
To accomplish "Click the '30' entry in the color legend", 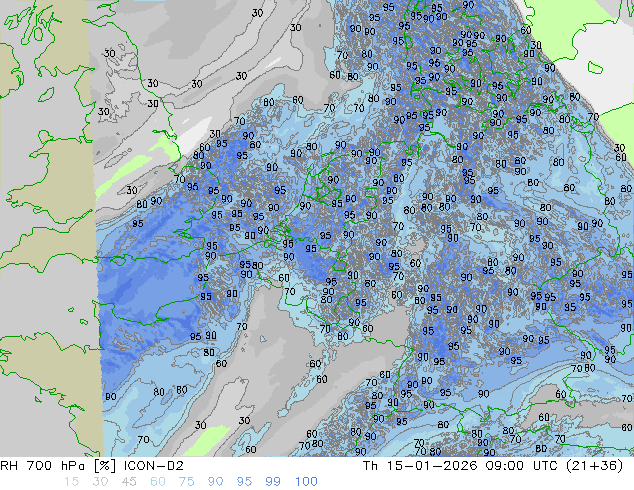I will point(100,482).
